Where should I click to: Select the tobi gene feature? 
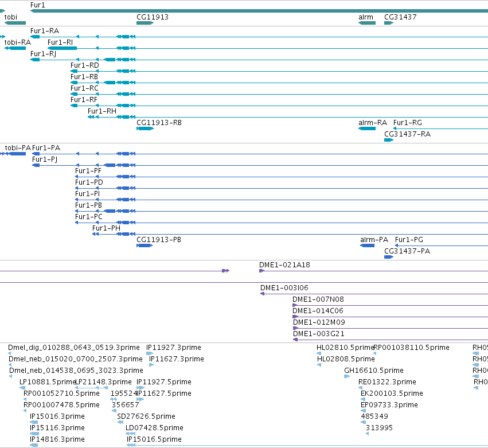pyautogui.click(x=15, y=23)
